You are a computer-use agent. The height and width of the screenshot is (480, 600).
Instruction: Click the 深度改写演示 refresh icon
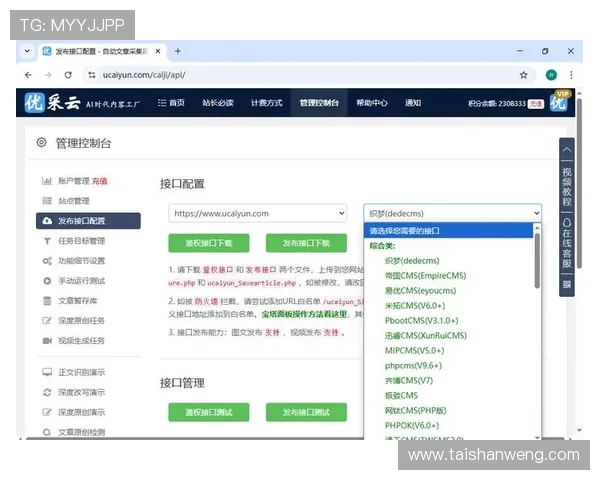point(47,392)
